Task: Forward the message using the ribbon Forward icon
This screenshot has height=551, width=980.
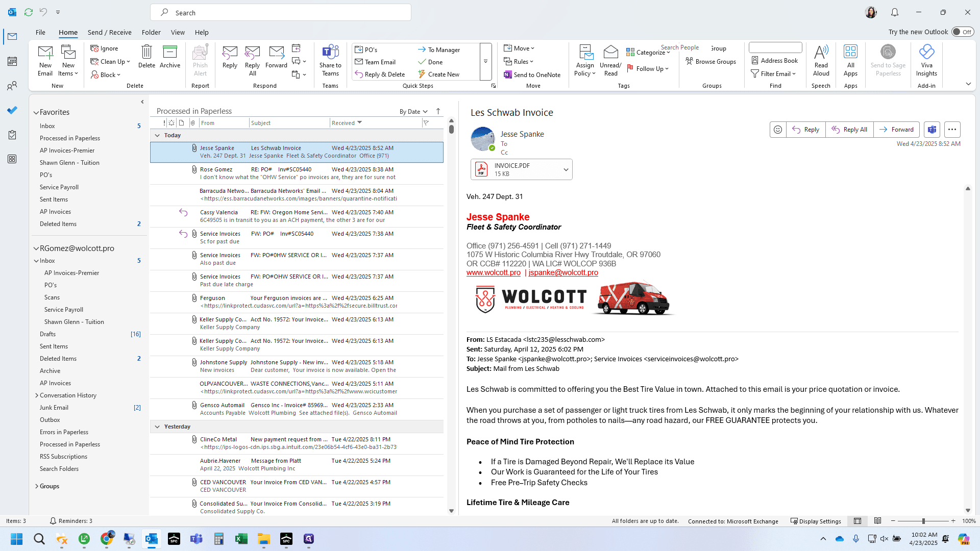Action: click(x=276, y=57)
